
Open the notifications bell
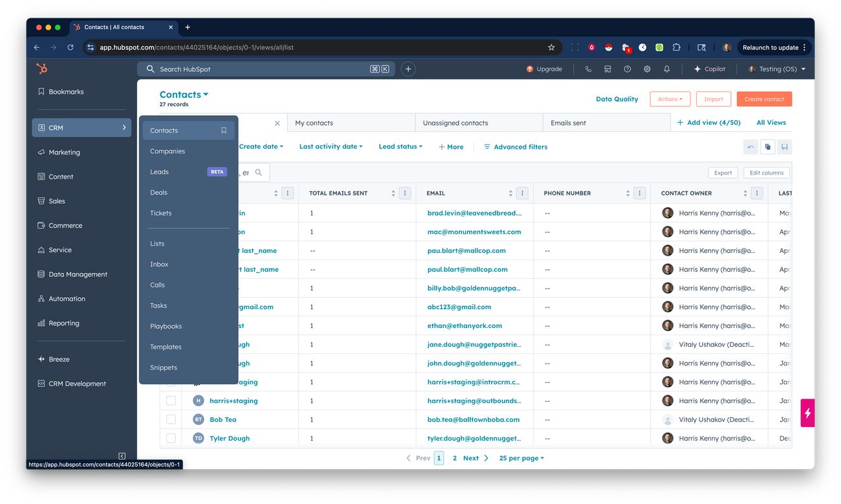coord(666,68)
